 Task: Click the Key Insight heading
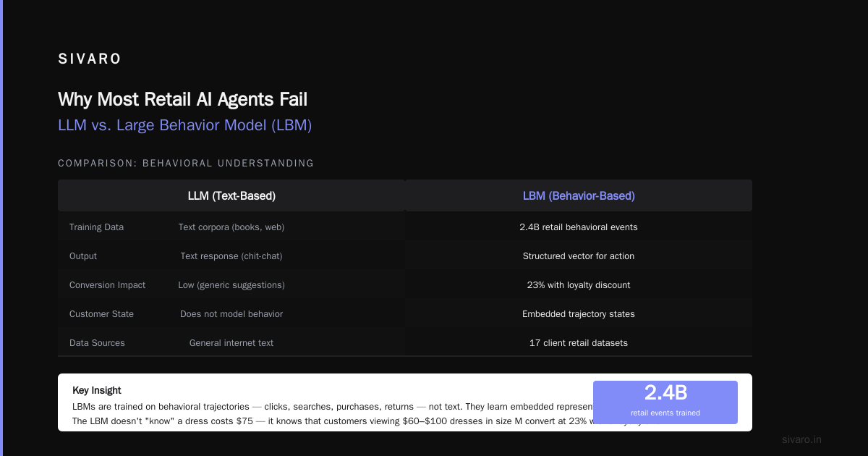click(97, 390)
